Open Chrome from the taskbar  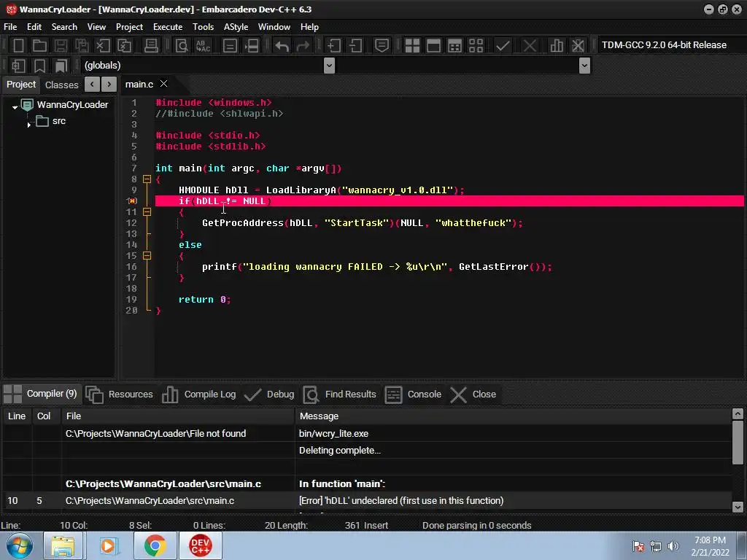click(155, 545)
